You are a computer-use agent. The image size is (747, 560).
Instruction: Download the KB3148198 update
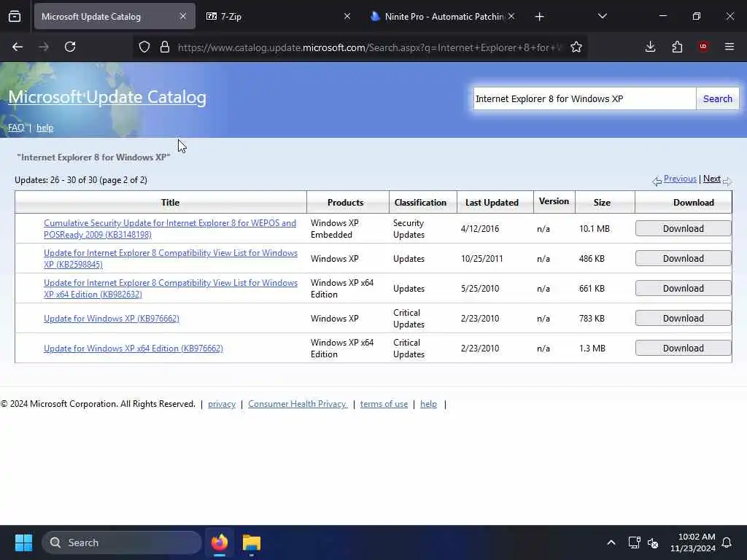click(x=683, y=228)
